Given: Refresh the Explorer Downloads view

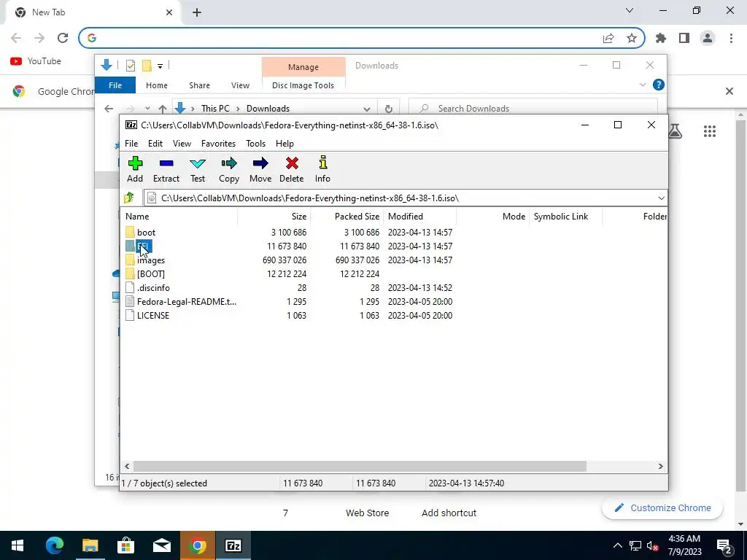Looking at the screenshot, I should click(389, 109).
